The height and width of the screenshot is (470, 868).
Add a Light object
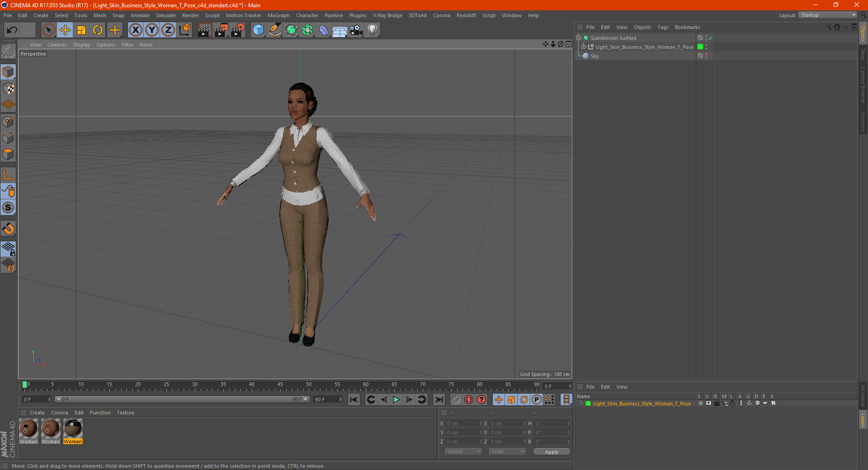coord(373,30)
